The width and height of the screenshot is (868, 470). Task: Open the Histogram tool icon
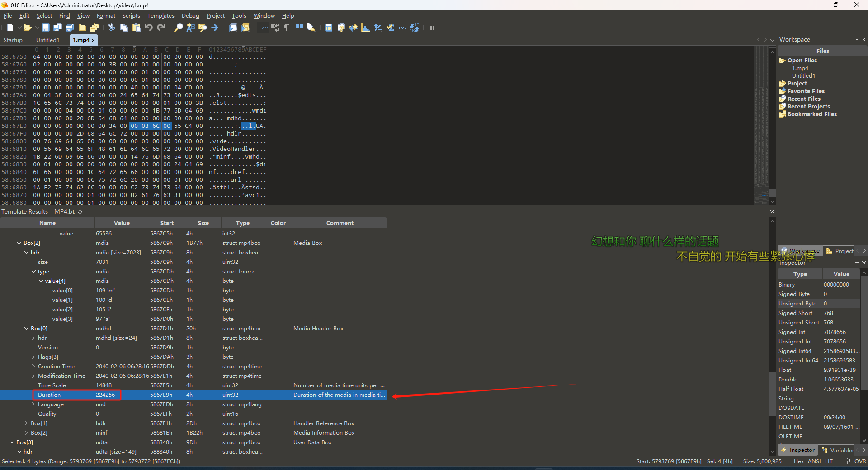[x=366, y=28]
